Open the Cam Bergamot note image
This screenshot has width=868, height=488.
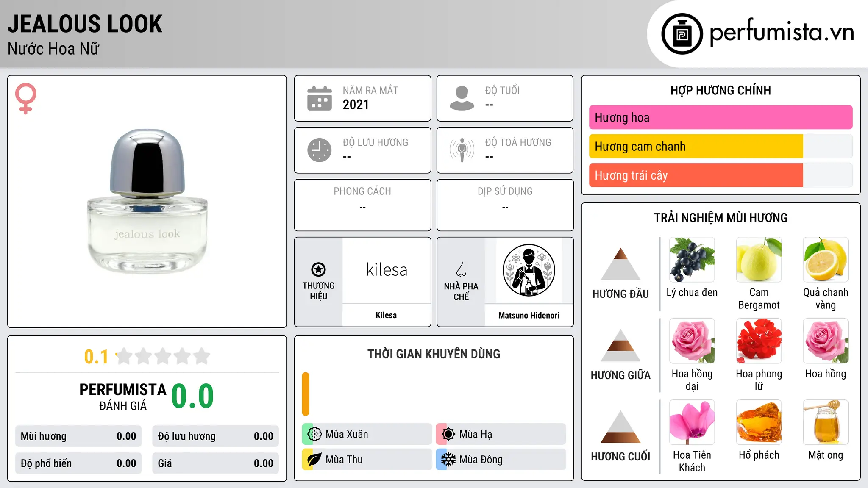[x=759, y=260]
